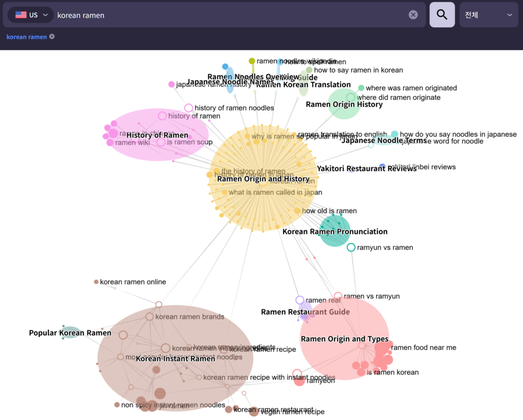Select the history of ramen noodles node

[188, 108]
